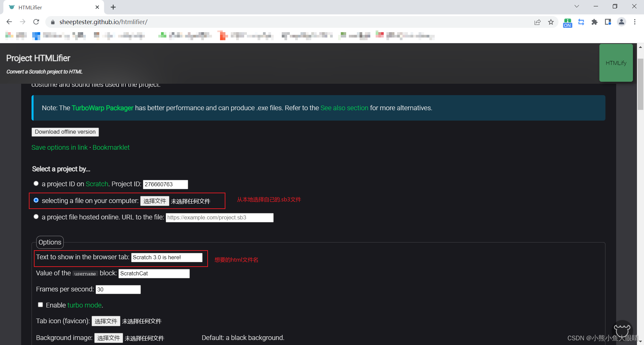The height and width of the screenshot is (345, 644).
Task: Toggle browser side panel icon
Action: click(608, 22)
